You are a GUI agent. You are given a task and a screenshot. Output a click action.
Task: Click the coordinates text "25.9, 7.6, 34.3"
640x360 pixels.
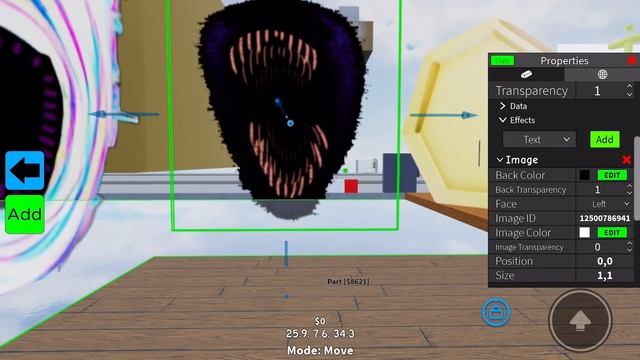[320, 333]
